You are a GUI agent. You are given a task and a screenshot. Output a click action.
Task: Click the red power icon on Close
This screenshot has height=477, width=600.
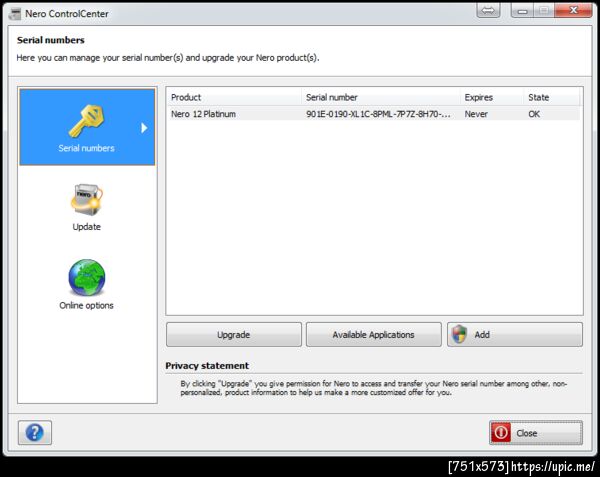coord(501,433)
